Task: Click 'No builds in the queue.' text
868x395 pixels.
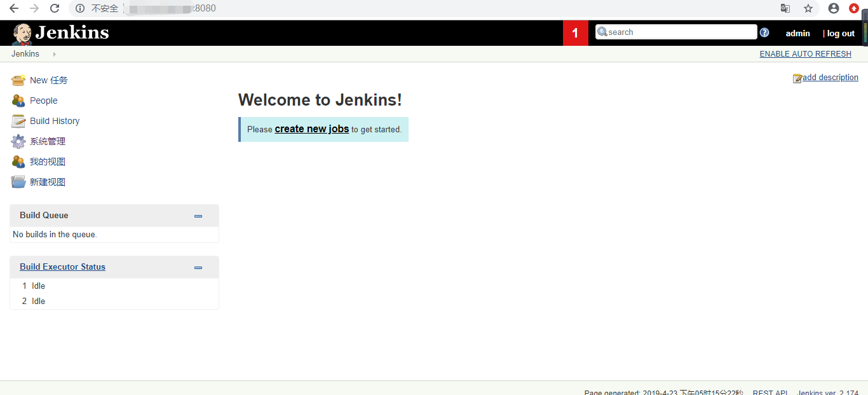Action: click(55, 235)
